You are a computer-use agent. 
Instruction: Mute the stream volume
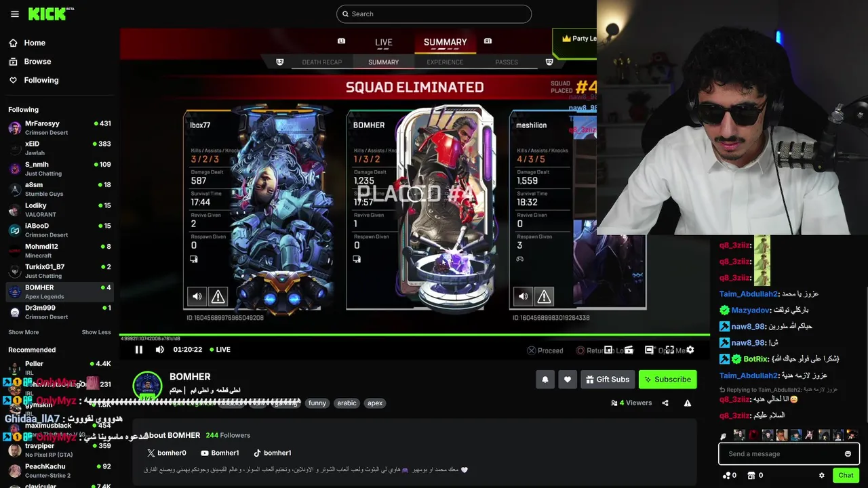[x=159, y=350]
